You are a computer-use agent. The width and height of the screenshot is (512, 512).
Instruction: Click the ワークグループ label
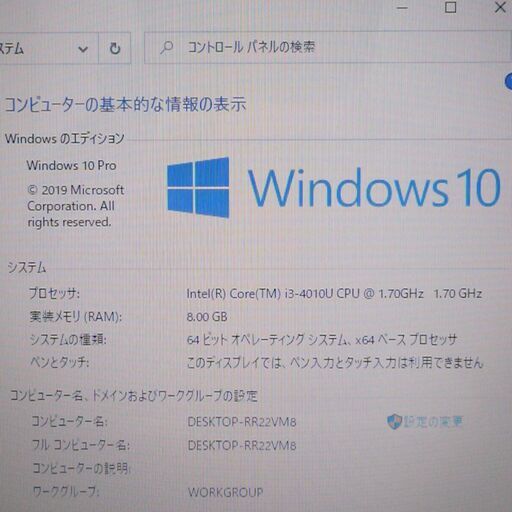coord(66,492)
